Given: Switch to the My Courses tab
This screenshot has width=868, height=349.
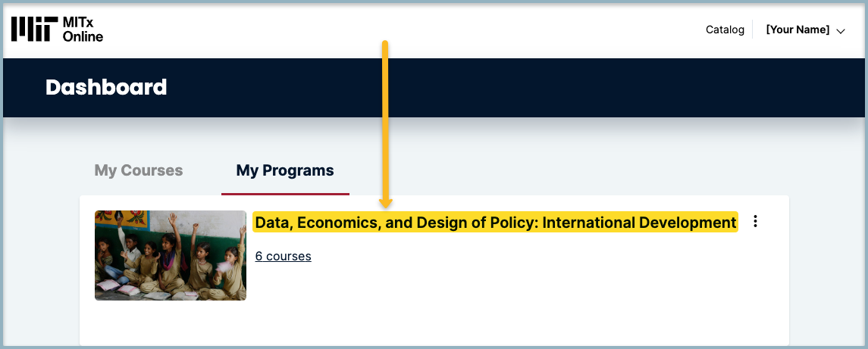Looking at the screenshot, I should (x=139, y=170).
